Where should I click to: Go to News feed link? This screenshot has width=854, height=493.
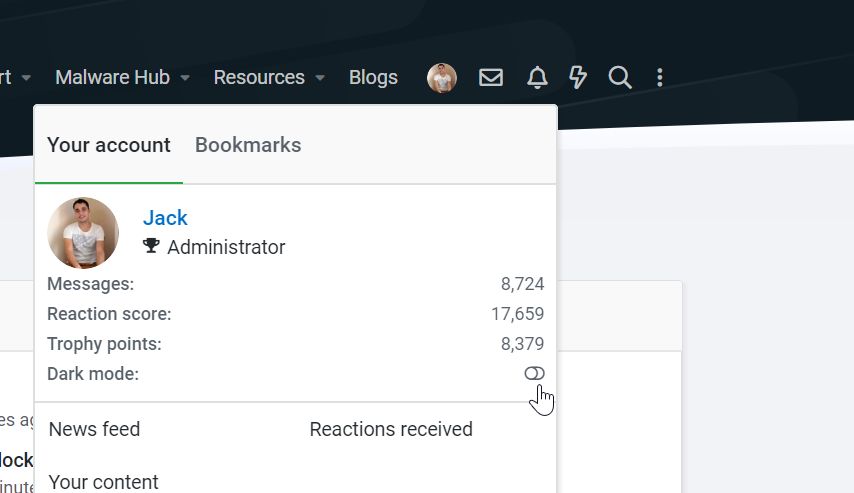(95, 429)
